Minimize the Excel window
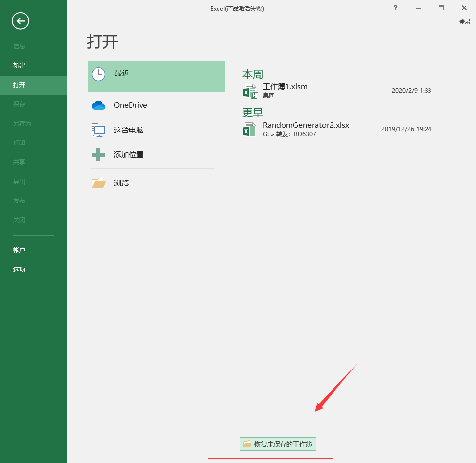 (418, 8)
